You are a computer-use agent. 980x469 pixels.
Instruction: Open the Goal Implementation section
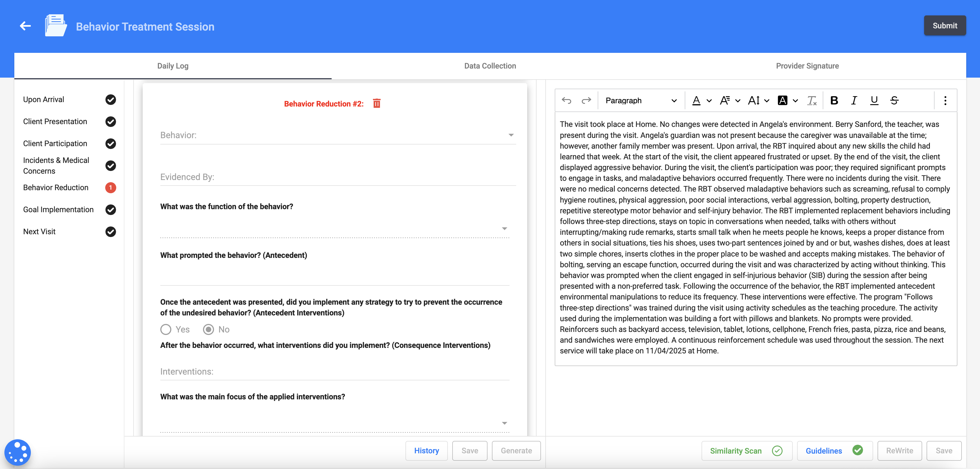(x=70, y=210)
